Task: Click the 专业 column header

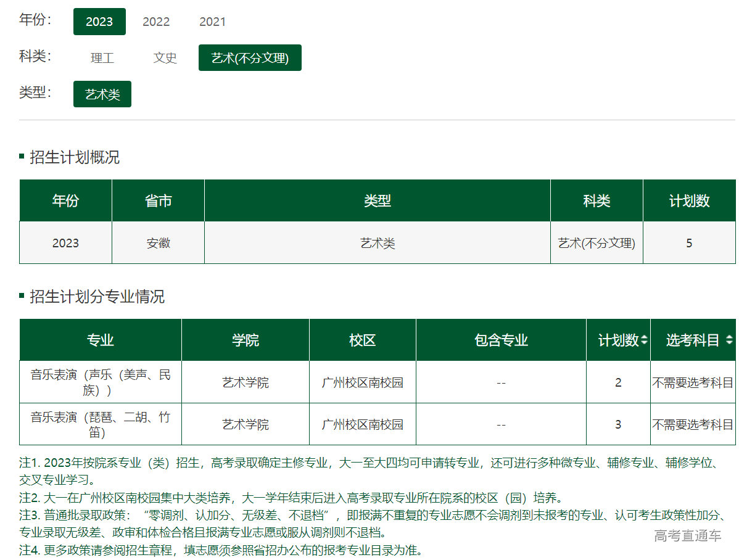Action: click(x=101, y=340)
